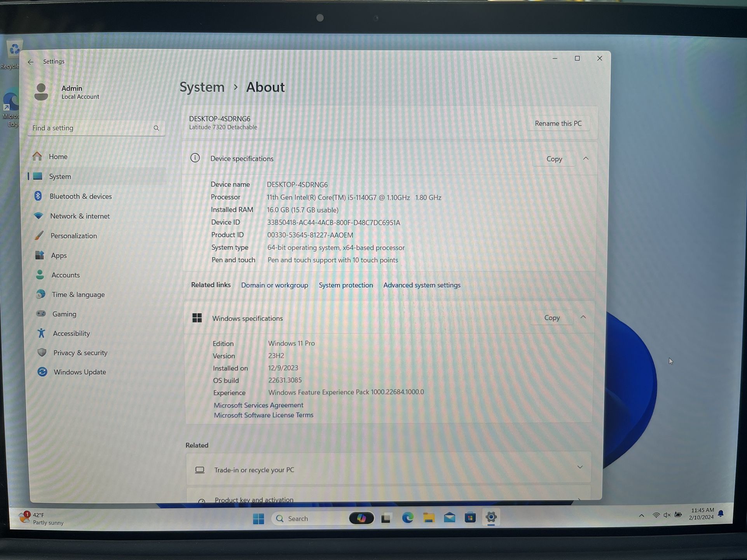
Task: Collapse the Device specifications section
Action: click(586, 158)
